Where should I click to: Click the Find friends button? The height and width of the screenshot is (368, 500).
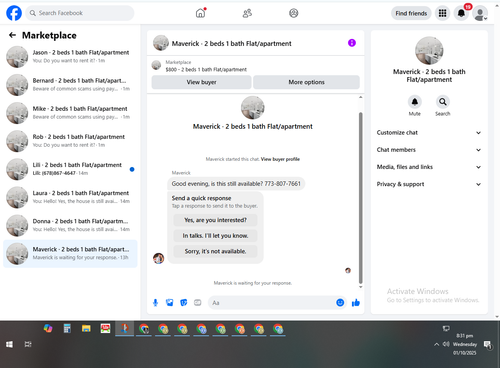[x=411, y=13]
